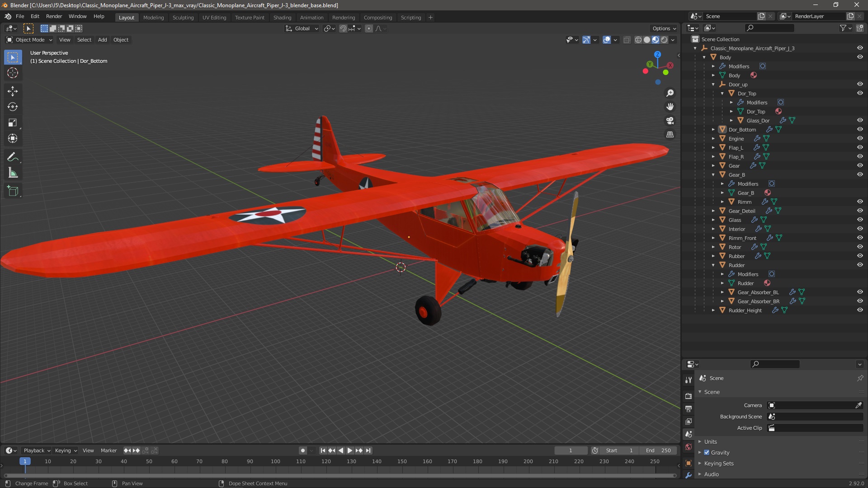Click the End frame field
The height and width of the screenshot is (488, 868).
click(658, 450)
